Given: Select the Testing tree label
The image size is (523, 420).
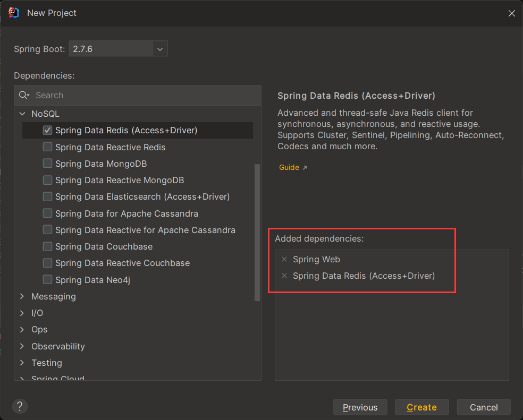Looking at the screenshot, I should tap(47, 363).
